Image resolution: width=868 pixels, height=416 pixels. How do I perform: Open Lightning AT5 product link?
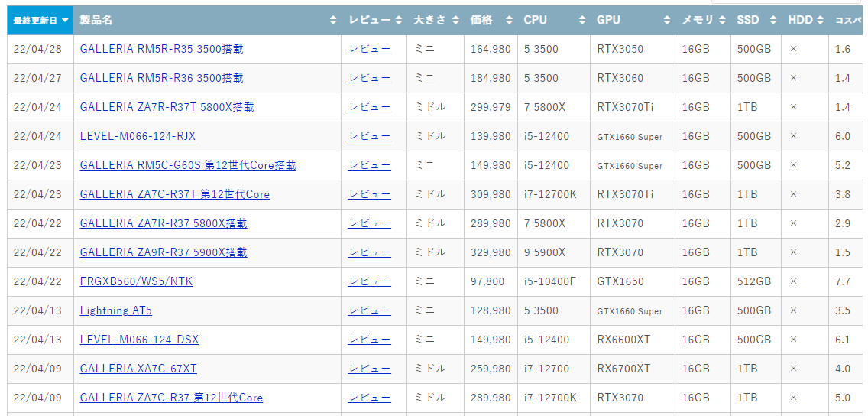click(x=115, y=310)
